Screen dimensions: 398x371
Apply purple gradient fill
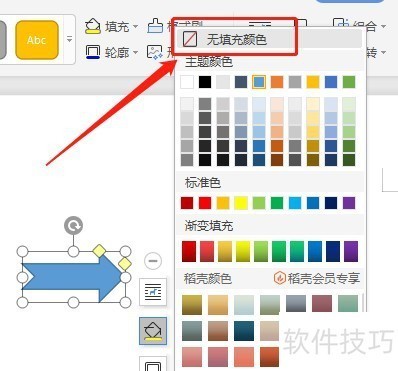[351, 251]
